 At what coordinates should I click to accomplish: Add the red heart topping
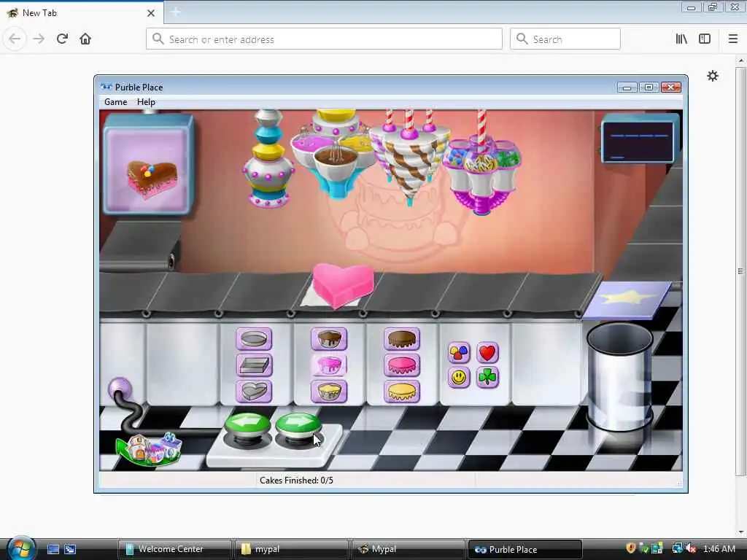487,353
